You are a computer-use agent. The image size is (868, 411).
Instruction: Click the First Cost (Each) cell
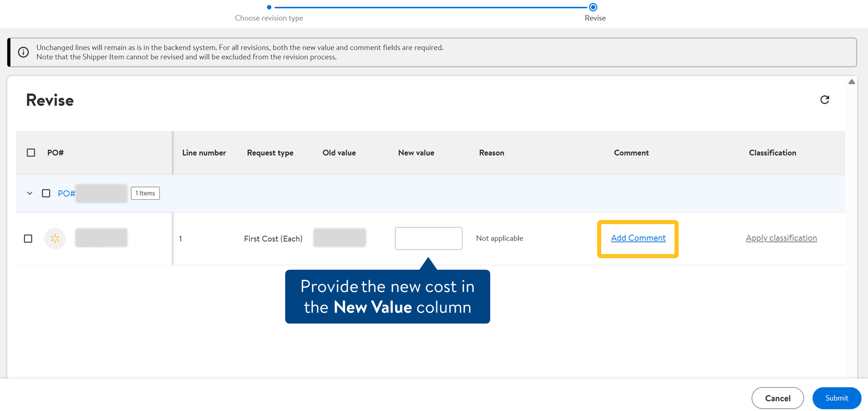pos(273,238)
